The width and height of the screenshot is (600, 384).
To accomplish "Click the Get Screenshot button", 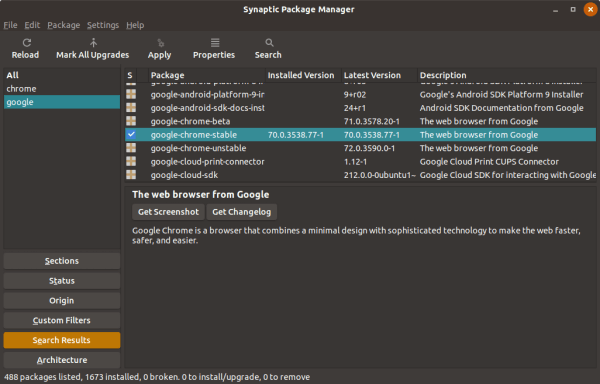I will [x=168, y=212].
